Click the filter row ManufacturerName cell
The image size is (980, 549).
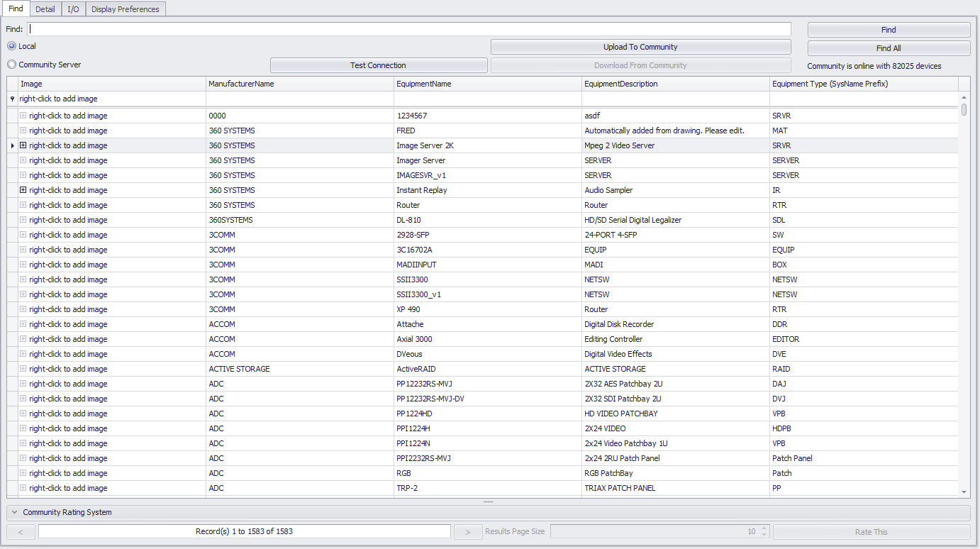[x=300, y=99]
